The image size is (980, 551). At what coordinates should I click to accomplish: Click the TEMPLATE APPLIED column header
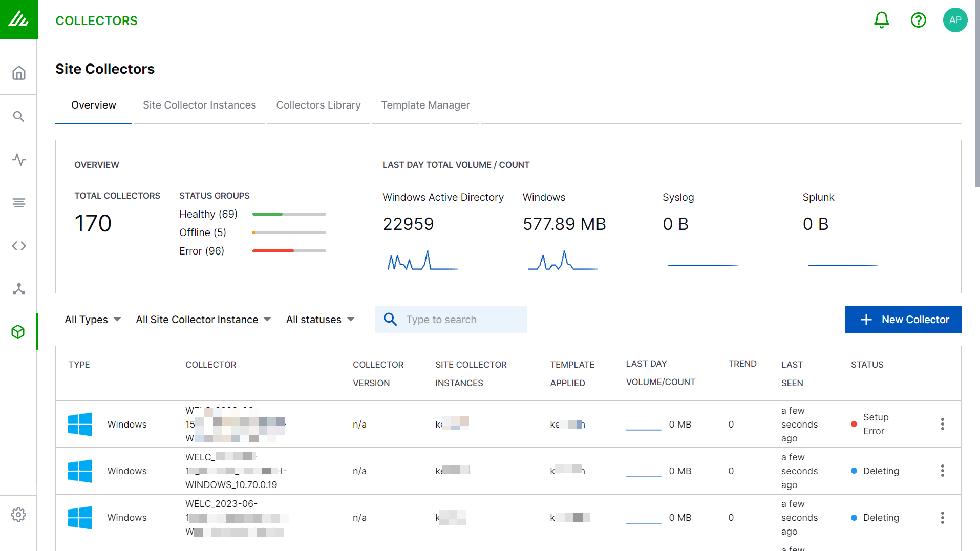[x=572, y=374]
